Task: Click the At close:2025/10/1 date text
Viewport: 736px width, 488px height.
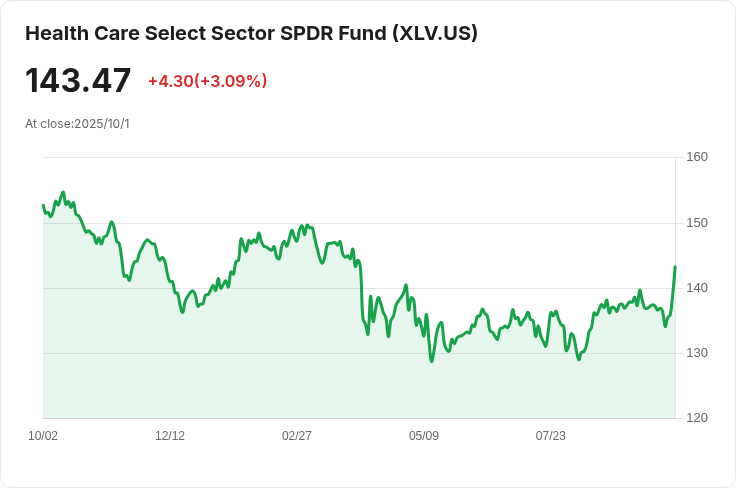Action: [77, 124]
